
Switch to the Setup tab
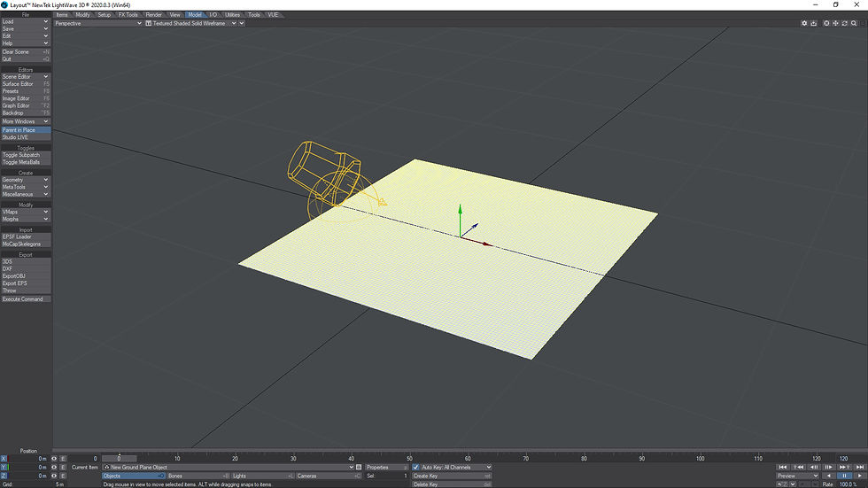(105, 15)
